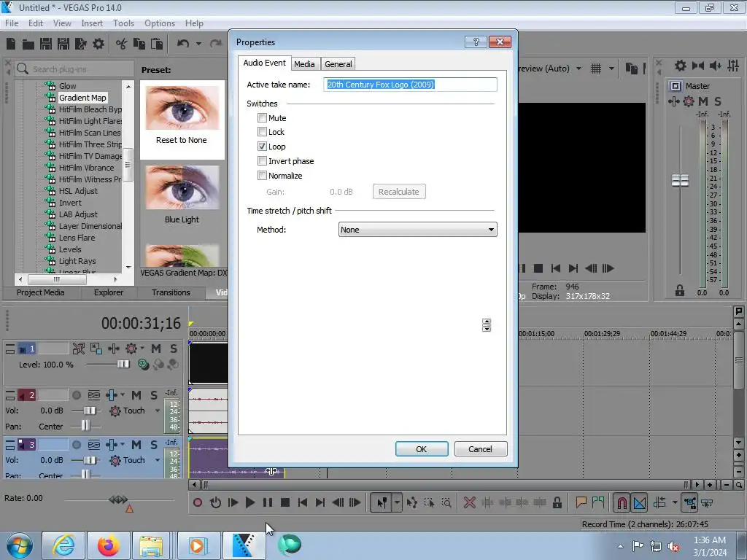
Task: Solo audio track 3 with S button
Action: (x=154, y=445)
